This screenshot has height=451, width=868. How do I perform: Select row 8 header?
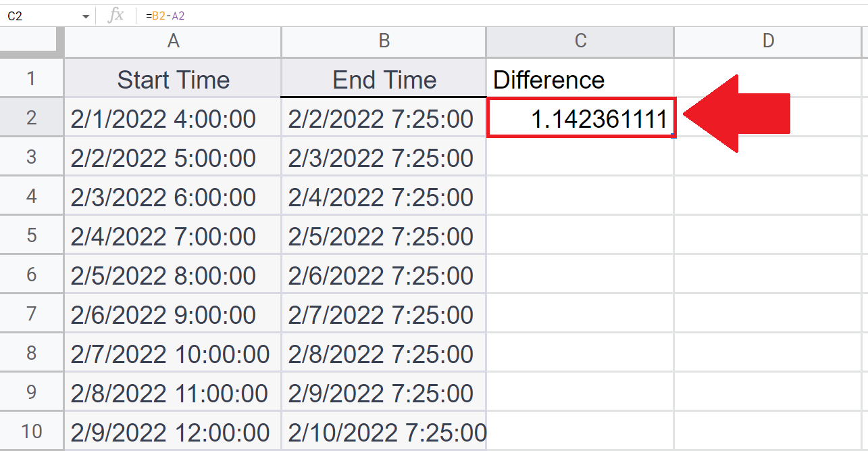32,353
